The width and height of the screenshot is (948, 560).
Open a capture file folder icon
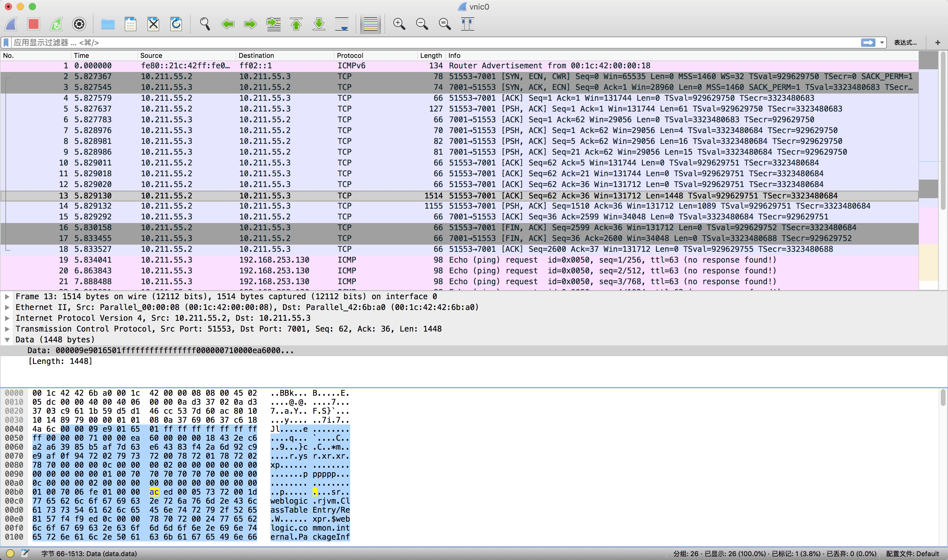pyautogui.click(x=108, y=24)
